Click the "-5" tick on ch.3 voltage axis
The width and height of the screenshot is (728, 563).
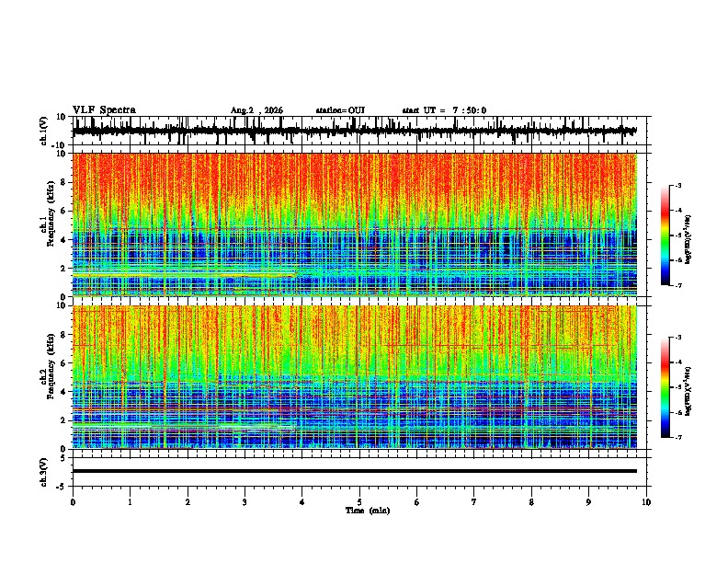click(x=62, y=487)
